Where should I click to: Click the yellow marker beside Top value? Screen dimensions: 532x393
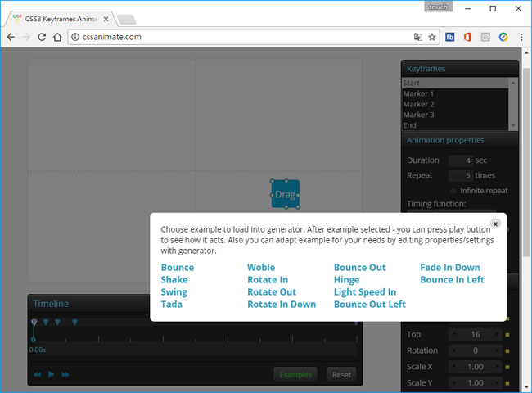point(507,335)
